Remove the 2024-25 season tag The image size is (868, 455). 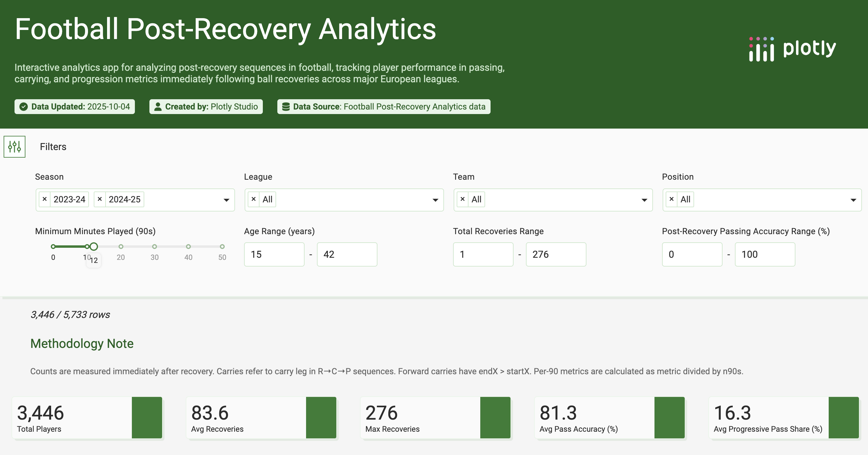[x=100, y=199]
